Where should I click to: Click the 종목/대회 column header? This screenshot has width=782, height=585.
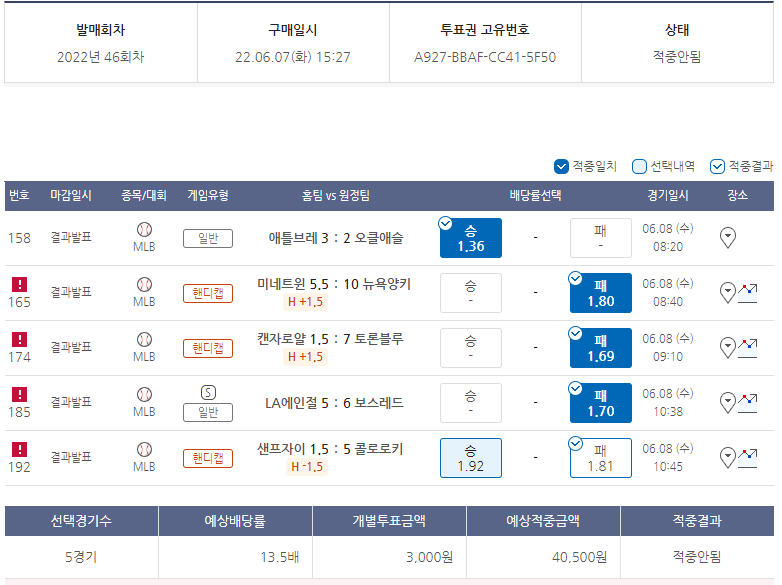coord(144,195)
